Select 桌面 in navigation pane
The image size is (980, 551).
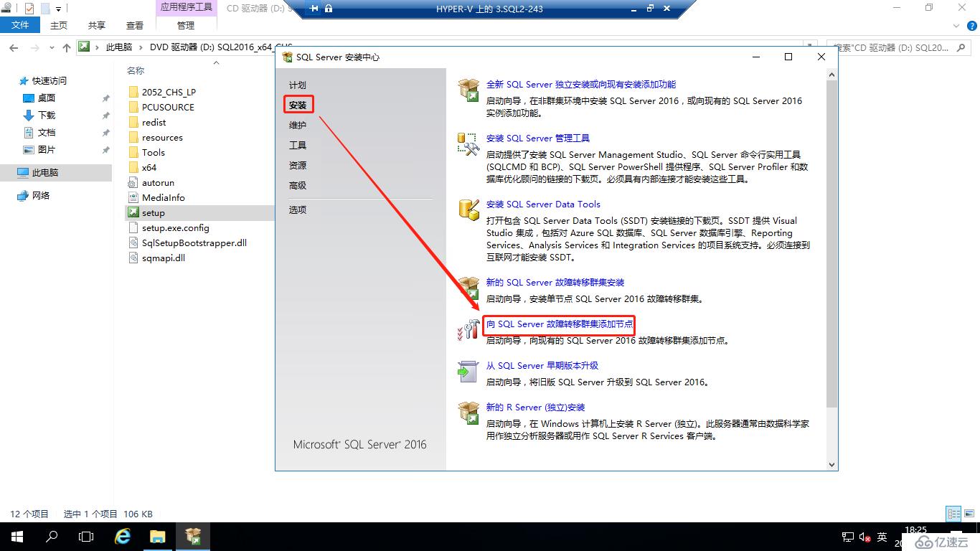tap(47, 98)
